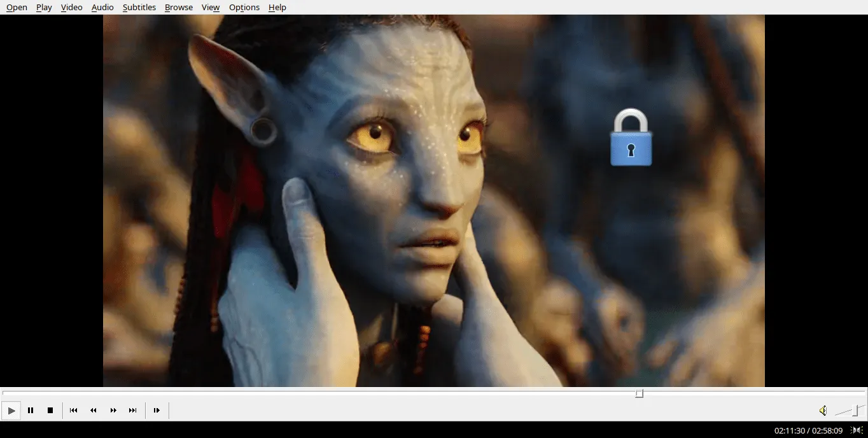Viewport: 868px width, 438px height.
Task: Open the Video menu
Action: [71, 8]
